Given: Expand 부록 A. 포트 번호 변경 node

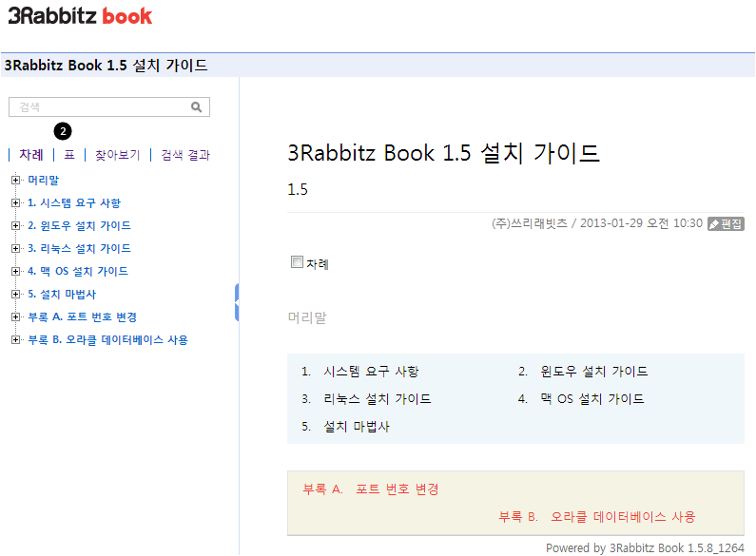Looking at the screenshot, I should click(15, 317).
